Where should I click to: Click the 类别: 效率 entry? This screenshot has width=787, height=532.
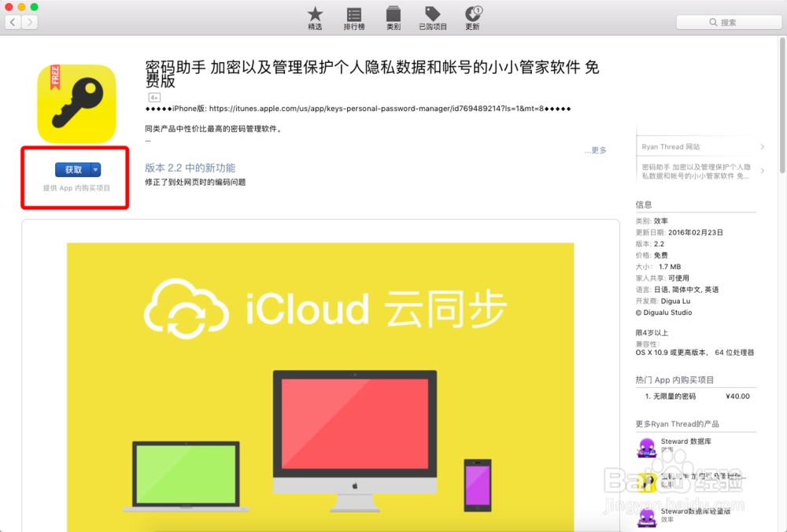coord(652,221)
